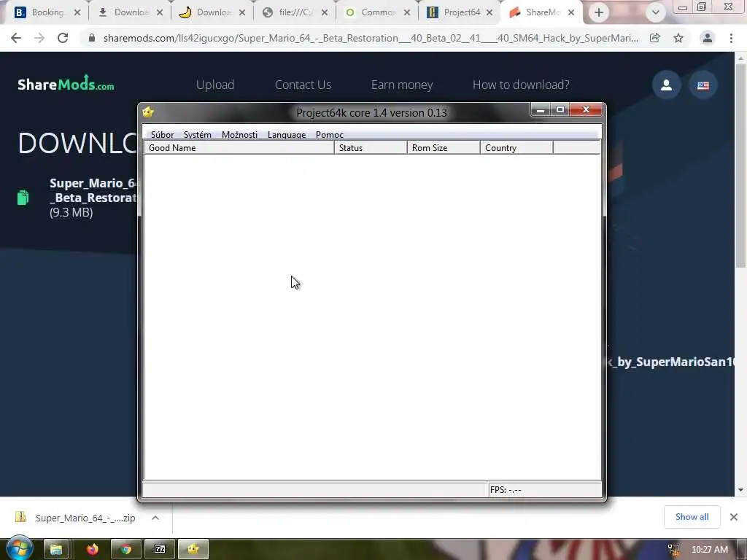747x560 pixels.
Task: Go back in Chrome
Action: [16, 38]
